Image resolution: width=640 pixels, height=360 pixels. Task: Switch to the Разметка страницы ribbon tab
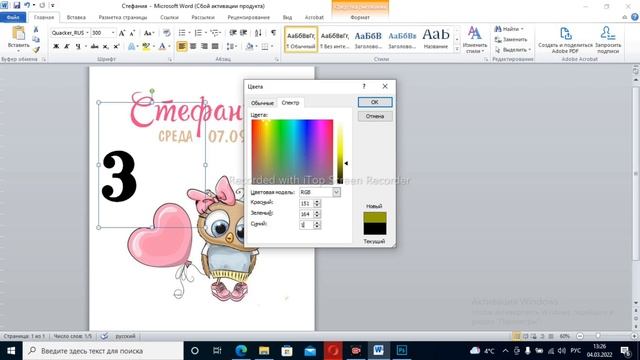pos(122,17)
